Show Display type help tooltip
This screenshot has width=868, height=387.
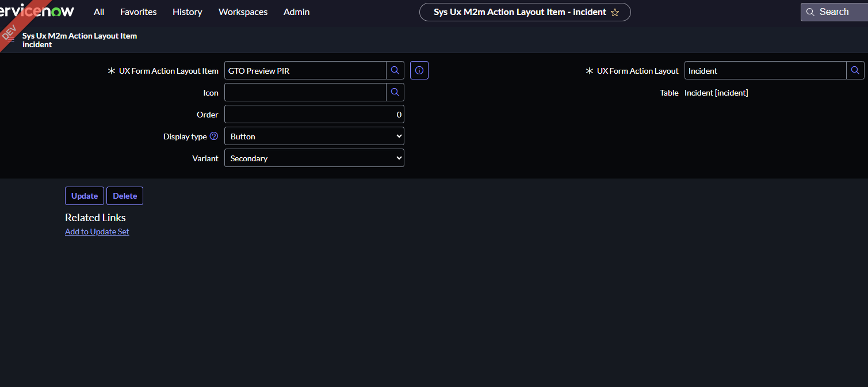[214, 136]
